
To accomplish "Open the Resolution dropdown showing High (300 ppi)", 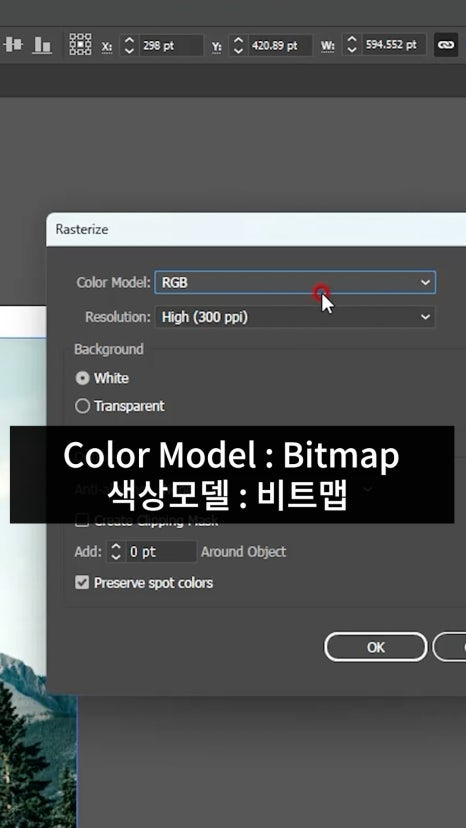I will coord(295,317).
